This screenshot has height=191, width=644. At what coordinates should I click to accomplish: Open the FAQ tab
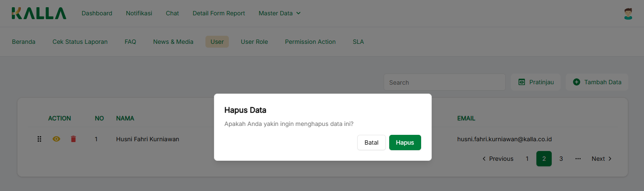[x=130, y=42]
